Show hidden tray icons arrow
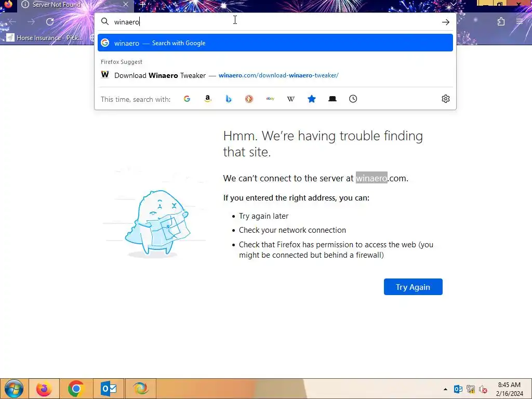Viewport: 532px width, 399px height. [445, 389]
